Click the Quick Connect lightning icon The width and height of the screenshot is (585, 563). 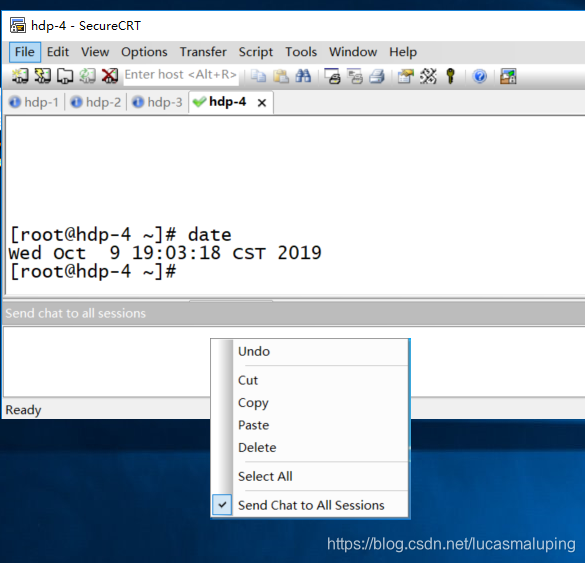(43, 76)
